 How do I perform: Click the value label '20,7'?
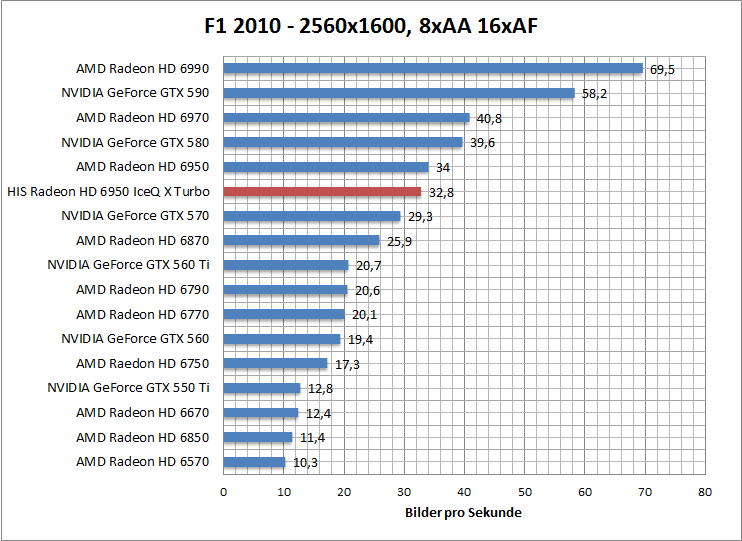(x=369, y=266)
